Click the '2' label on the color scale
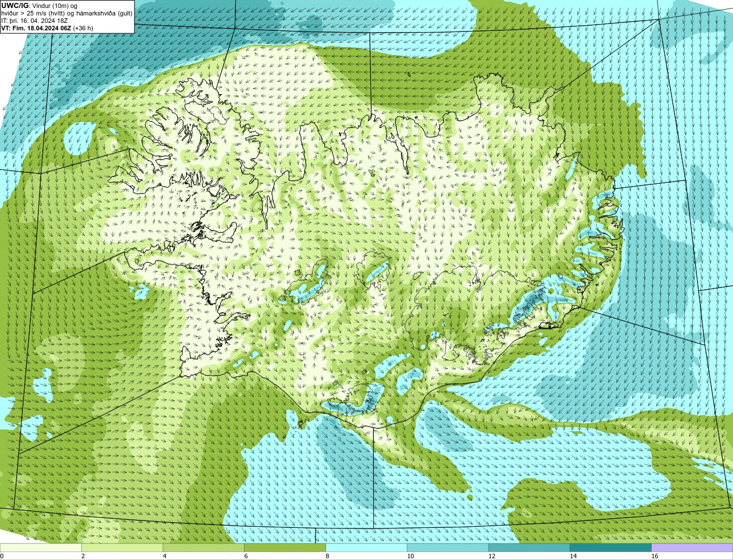 tap(83, 556)
